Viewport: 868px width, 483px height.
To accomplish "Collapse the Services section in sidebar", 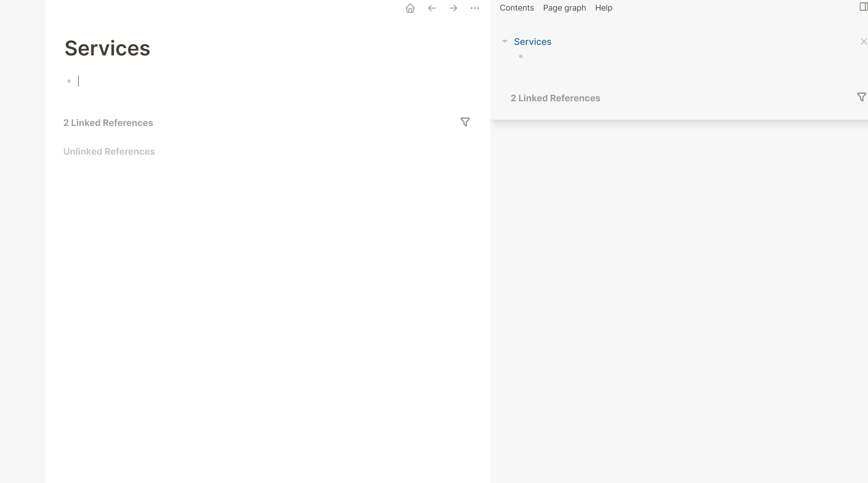I will 505,41.
